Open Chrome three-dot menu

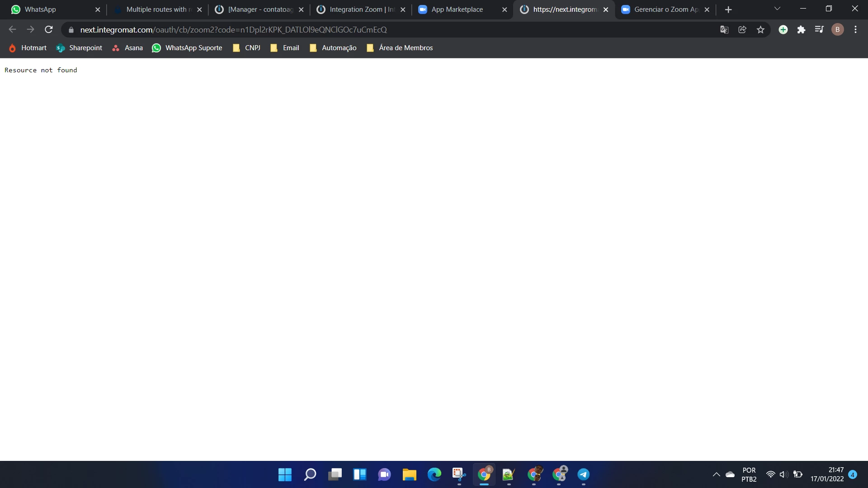(x=855, y=30)
